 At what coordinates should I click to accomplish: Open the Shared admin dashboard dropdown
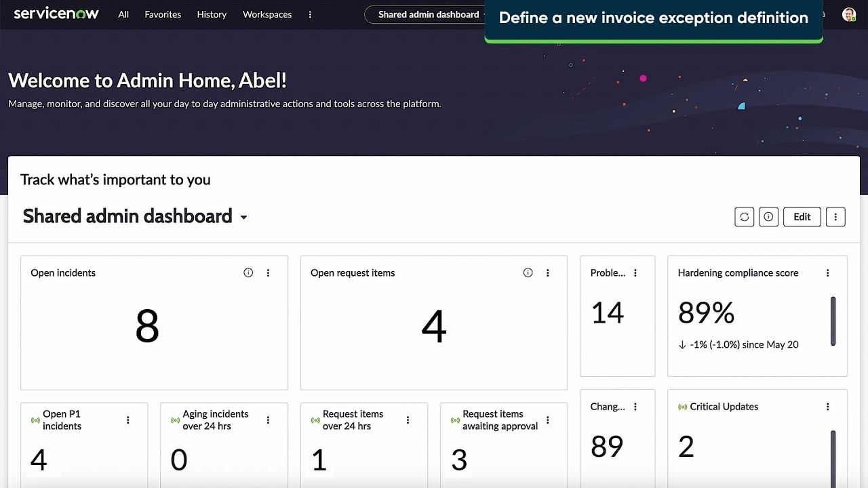point(243,217)
